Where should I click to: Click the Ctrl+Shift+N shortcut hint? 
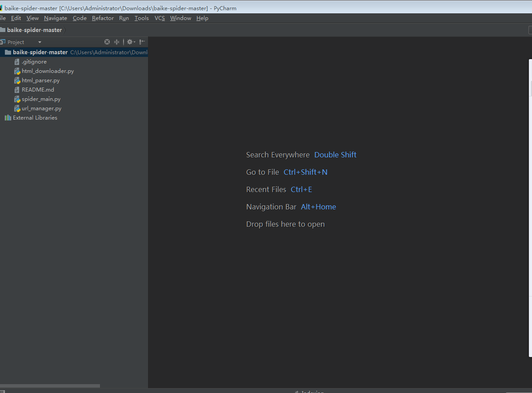click(305, 172)
